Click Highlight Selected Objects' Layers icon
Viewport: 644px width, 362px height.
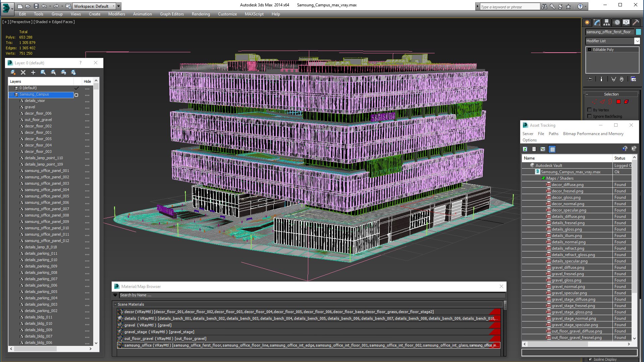click(53, 72)
